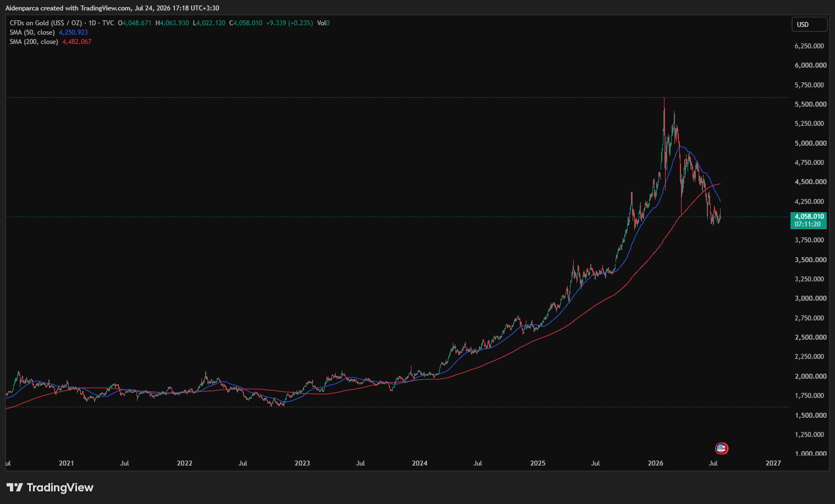
Task: Click the 2025 label on time axis
Action: [x=538, y=463]
